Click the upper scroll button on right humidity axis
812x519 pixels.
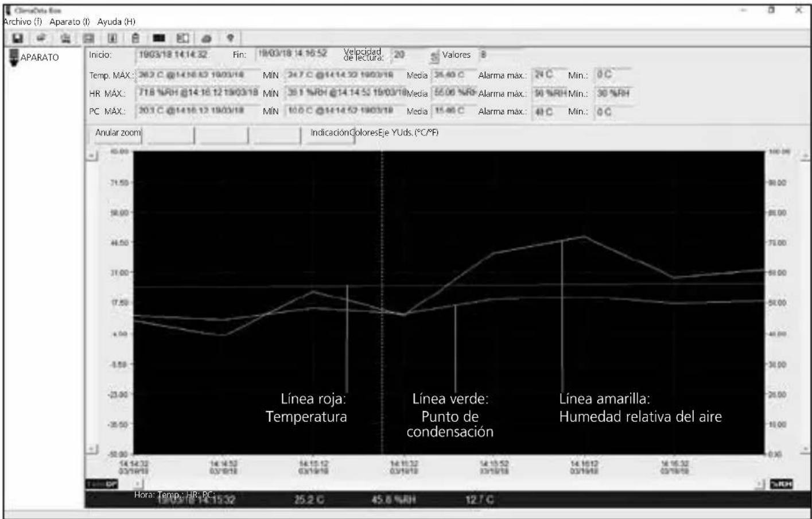[x=805, y=156]
